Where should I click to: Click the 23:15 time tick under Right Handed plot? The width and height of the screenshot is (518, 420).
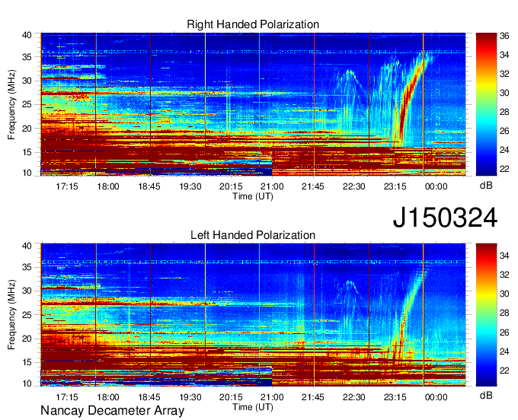[395, 186]
